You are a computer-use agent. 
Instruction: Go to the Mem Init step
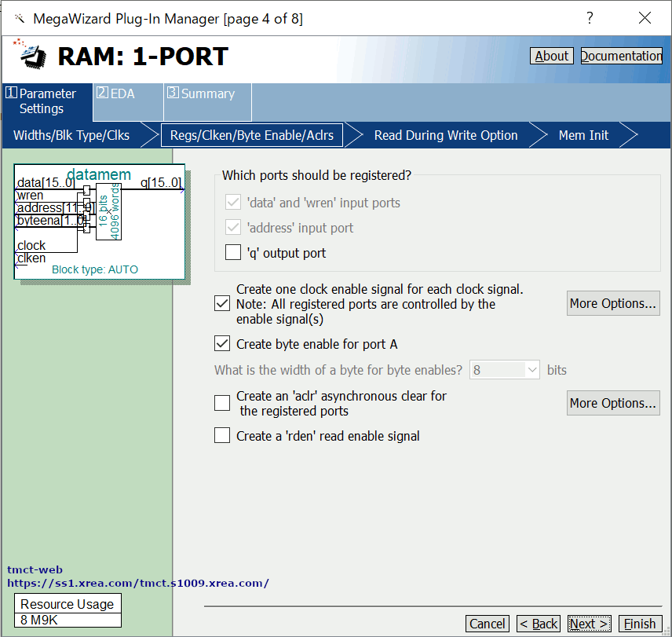coord(583,135)
